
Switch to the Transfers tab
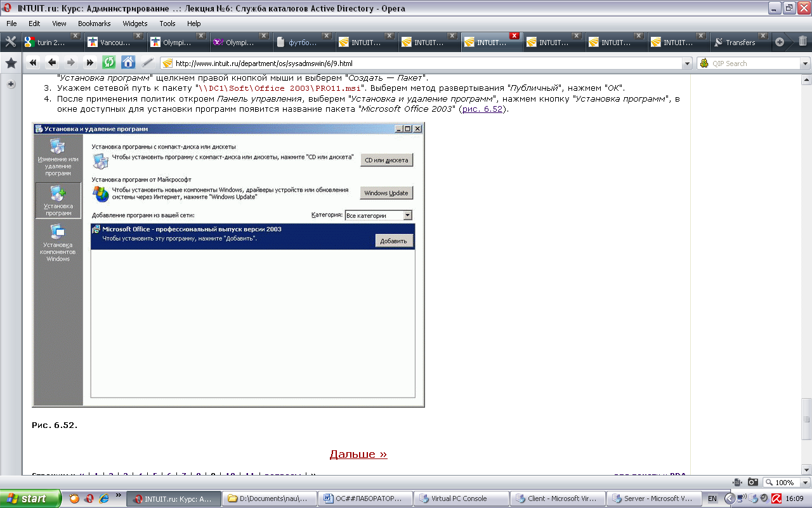point(739,43)
